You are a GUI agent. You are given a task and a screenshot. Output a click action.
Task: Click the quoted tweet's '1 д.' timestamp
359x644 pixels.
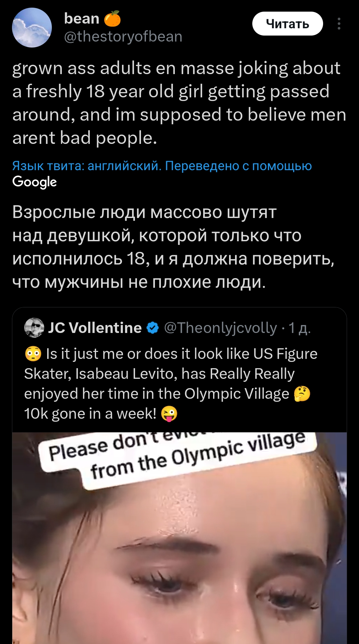point(299,328)
